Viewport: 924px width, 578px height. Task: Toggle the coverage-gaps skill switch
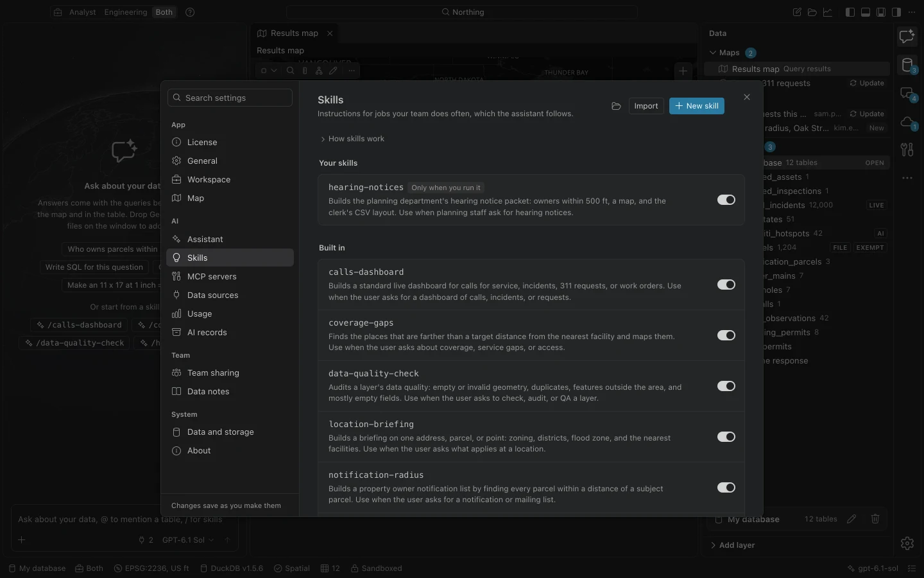coord(726,335)
